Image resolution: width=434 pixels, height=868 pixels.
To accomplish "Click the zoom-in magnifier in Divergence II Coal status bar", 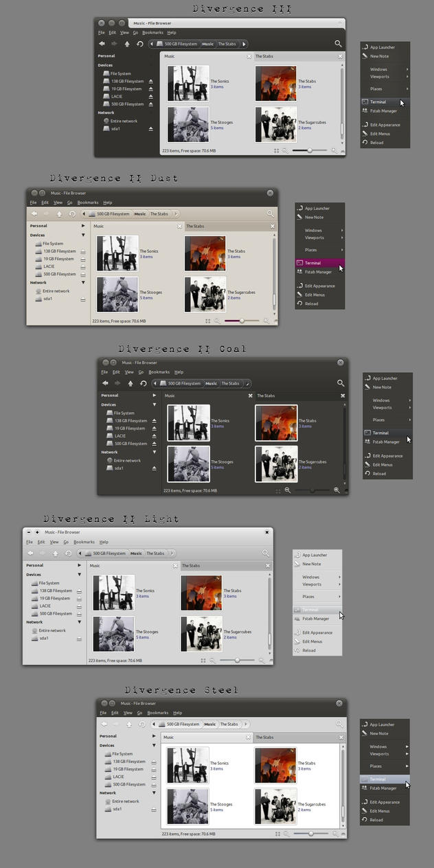I will click(336, 490).
